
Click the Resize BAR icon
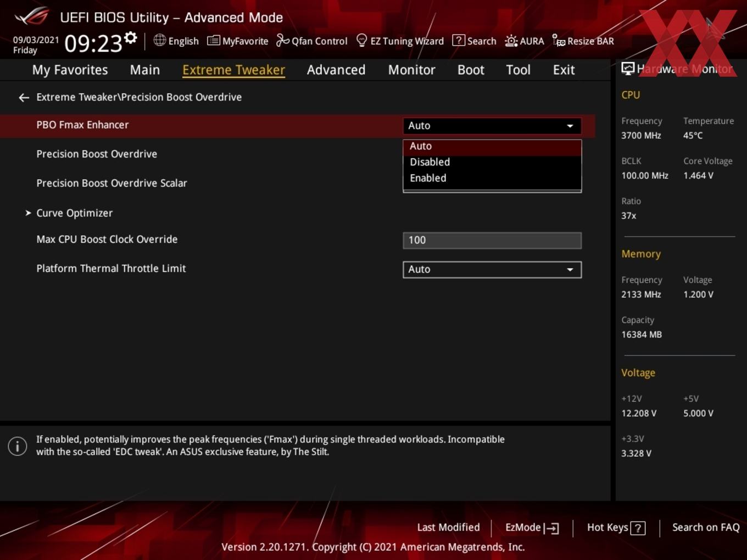[x=559, y=40]
